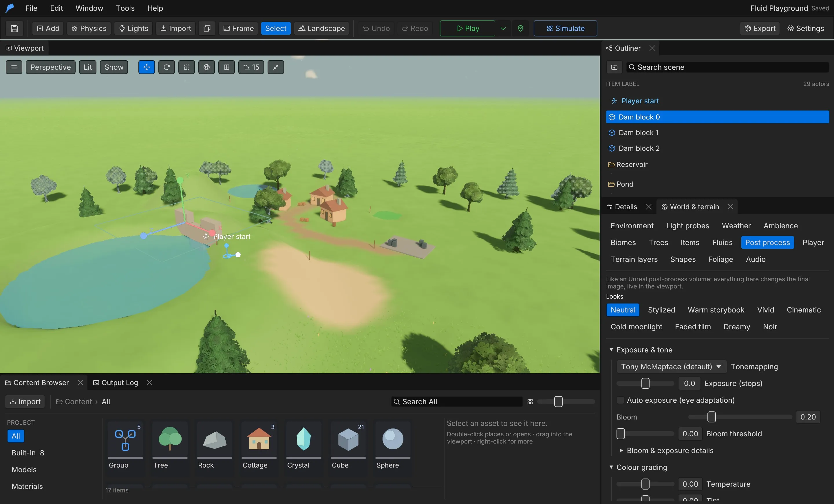This screenshot has width=834, height=504.
Task: Adjust the Temperature slider
Action: click(x=645, y=484)
